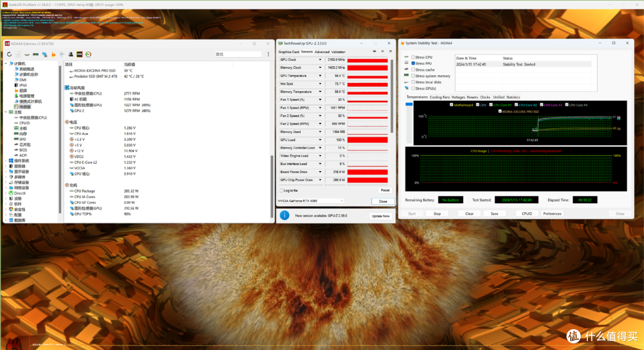The width and height of the screenshot is (644, 350).
Task: Click the user silhouette toolbar icon in AIDA64
Action: pos(70,54)
